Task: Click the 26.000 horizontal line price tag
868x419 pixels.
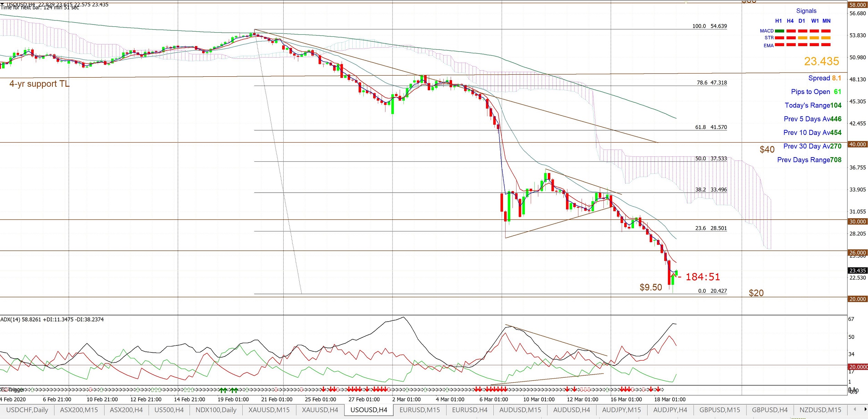Action: coord(857,253)
